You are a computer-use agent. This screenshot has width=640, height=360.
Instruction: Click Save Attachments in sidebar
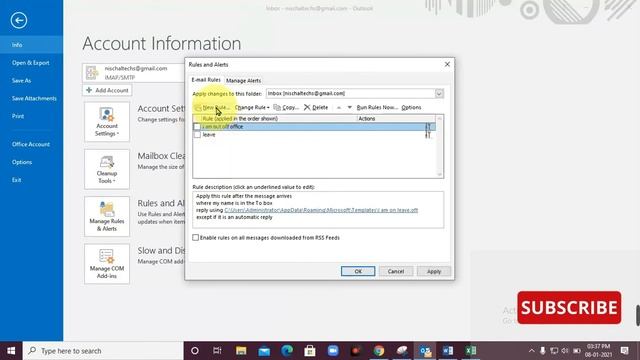point(31,98)
